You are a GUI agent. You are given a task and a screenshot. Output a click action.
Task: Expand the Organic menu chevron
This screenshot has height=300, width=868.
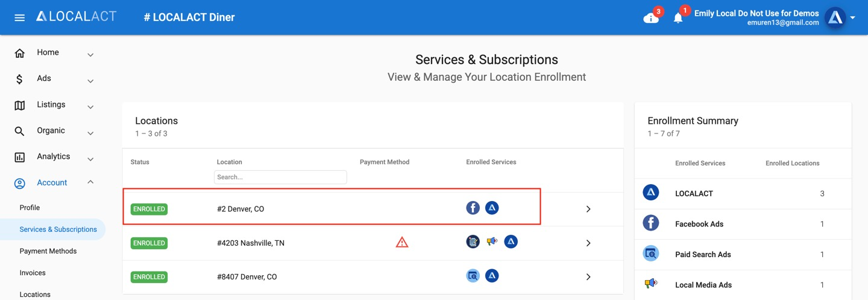90,133
